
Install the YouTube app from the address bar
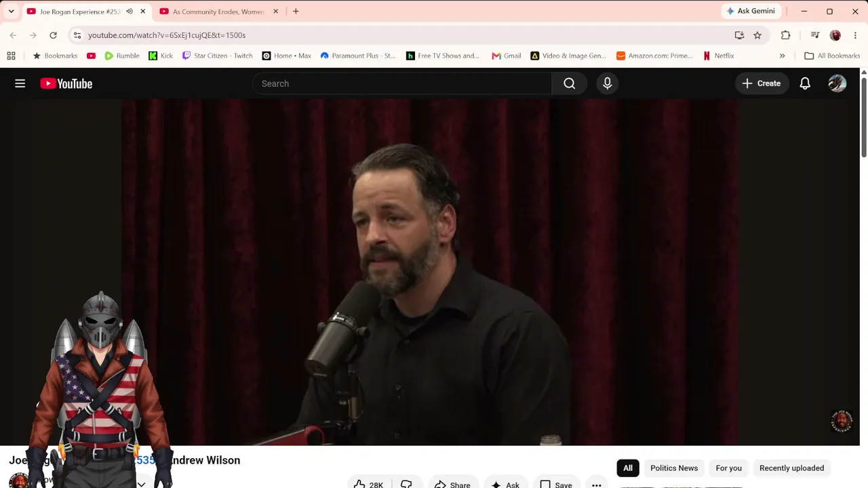point(739,35)
